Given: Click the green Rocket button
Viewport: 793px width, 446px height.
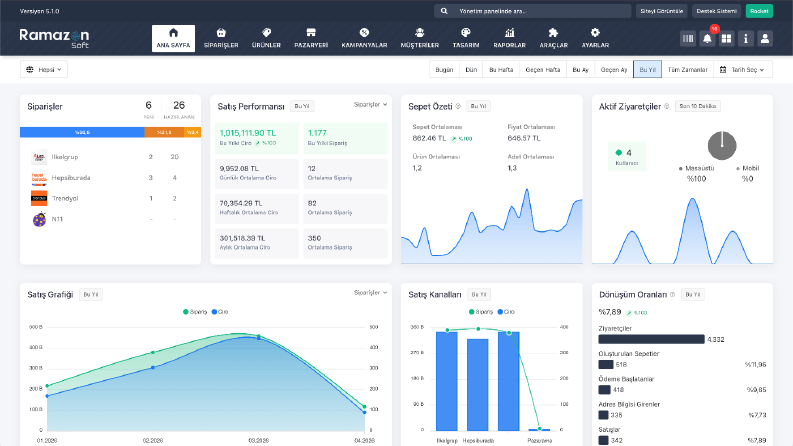Looking at the screenshot, I should [759, 11].
